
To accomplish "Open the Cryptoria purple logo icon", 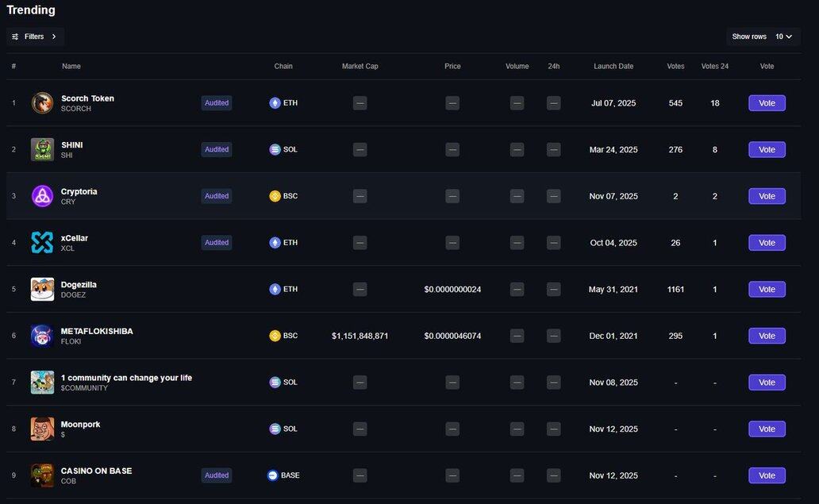I will click(x=42, y=196).
